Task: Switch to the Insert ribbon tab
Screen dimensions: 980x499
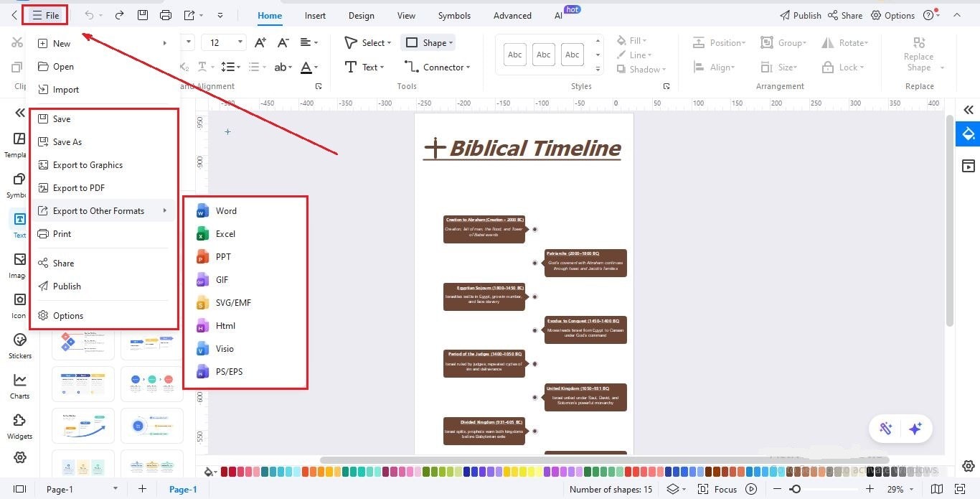Action: [315, 15]
